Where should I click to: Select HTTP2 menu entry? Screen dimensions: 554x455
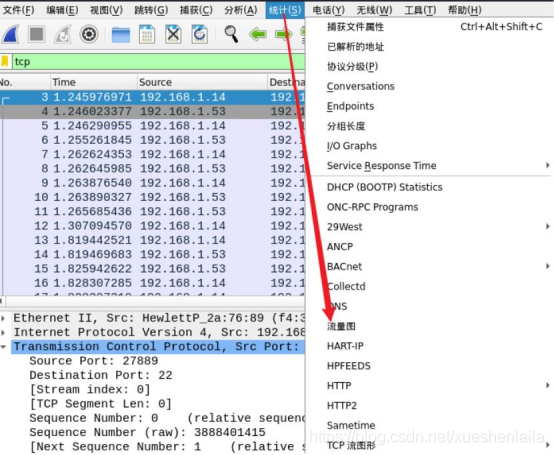click(x=429, y=405)
